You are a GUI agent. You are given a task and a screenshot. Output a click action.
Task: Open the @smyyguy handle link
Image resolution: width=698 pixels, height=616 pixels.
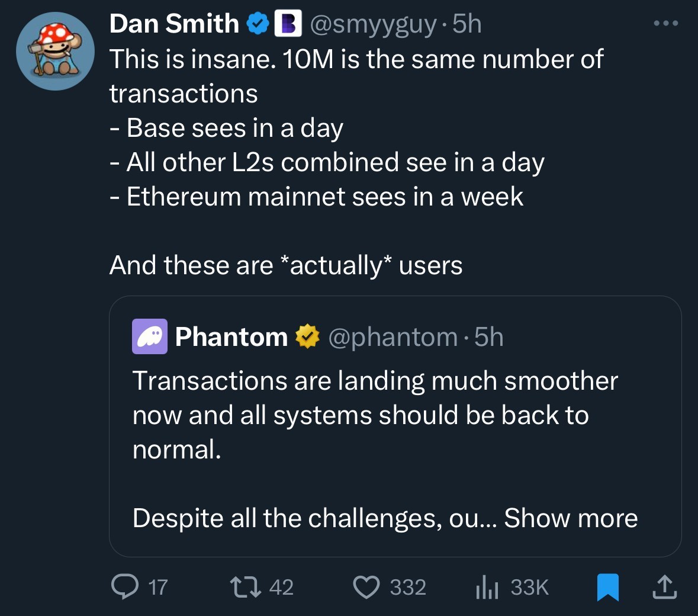[374, 24]
